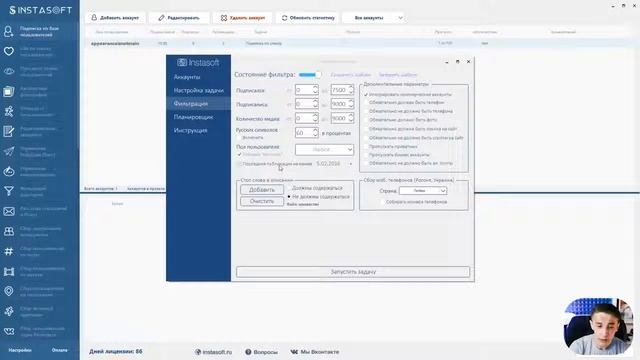Screen dimensions: 640x360
Task: Open the hashtag collection sidebar icon
Action: [x=9, y=251]
